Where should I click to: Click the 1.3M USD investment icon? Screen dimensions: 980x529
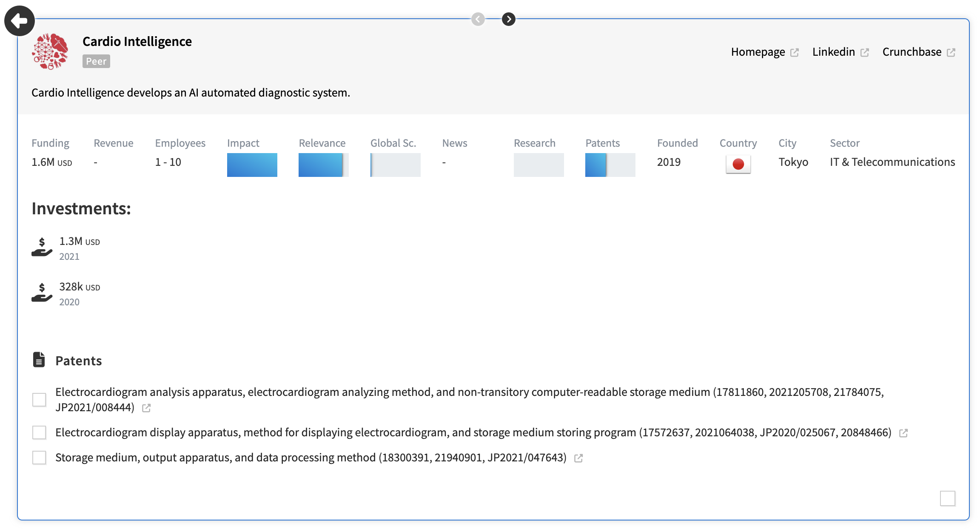42,247
